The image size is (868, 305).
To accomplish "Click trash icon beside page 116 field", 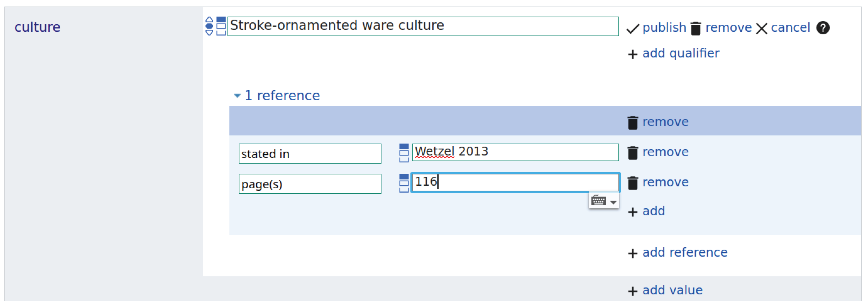I will [632, 183].
